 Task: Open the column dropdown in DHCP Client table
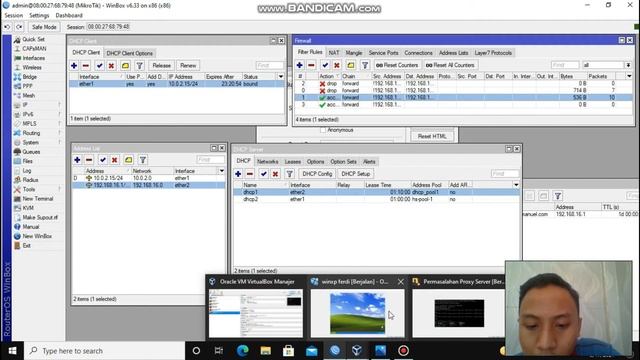point(281,77)
